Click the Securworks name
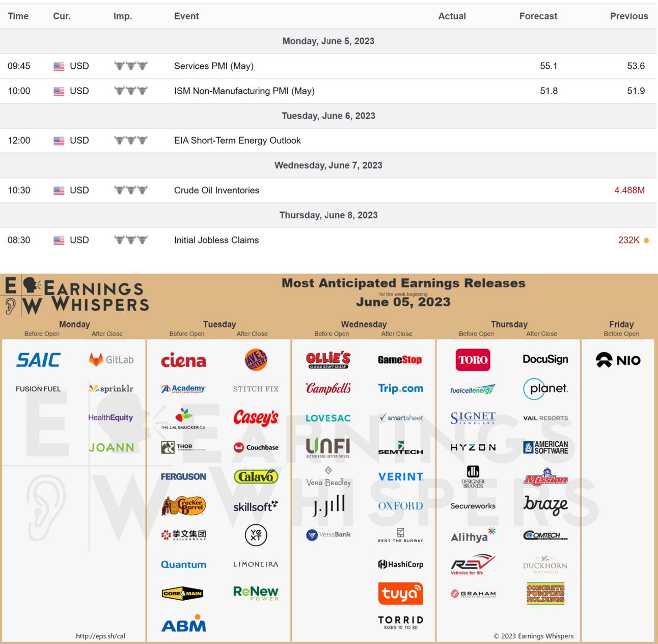658x644 pixels. click(473, 506)
